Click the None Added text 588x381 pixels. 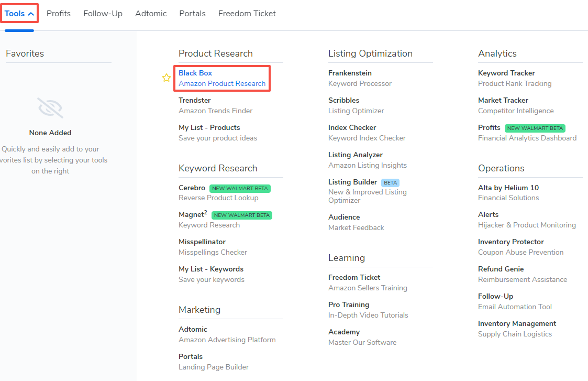pyautogui.click(x=50, y=133)
